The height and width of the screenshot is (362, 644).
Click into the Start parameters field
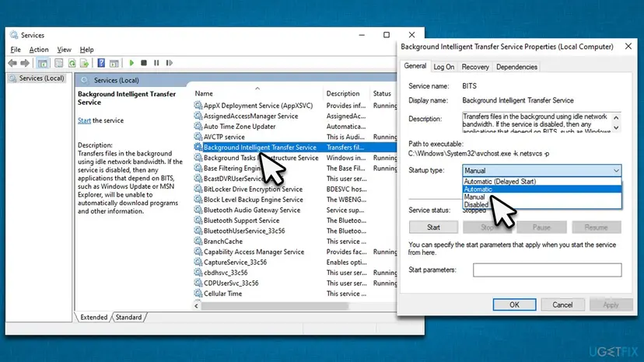[547, 270]
